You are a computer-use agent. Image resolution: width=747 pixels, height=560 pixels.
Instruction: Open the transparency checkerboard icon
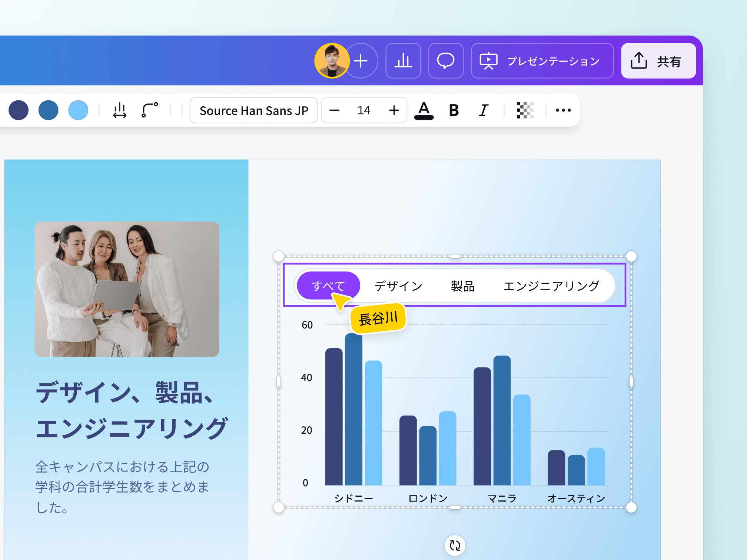[525, 110]
